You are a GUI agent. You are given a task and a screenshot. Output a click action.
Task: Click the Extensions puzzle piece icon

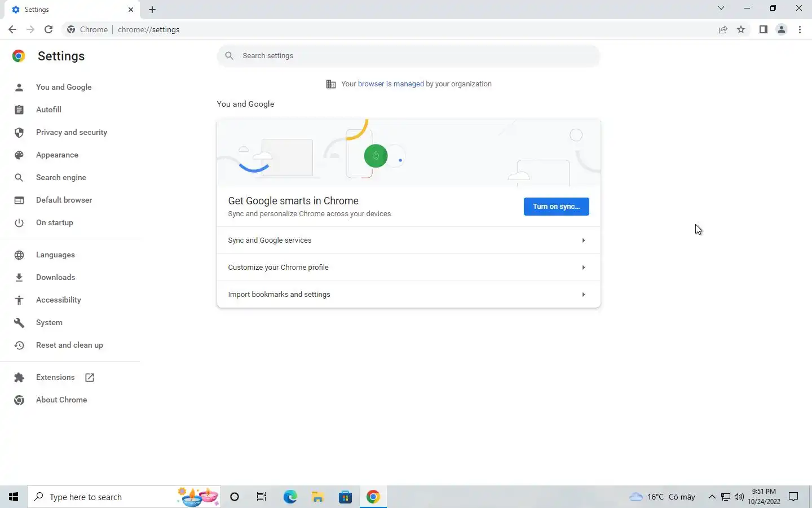pos(19,377)
